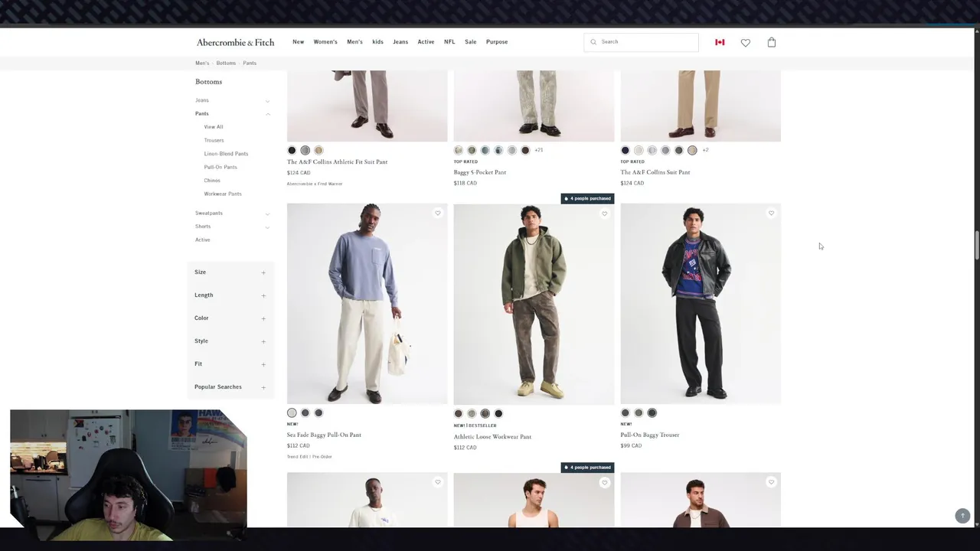Image resolution: width=980 pixels, height=551 pixels.
Task: Select Active in sidebar categories
Action: point(202,240)
